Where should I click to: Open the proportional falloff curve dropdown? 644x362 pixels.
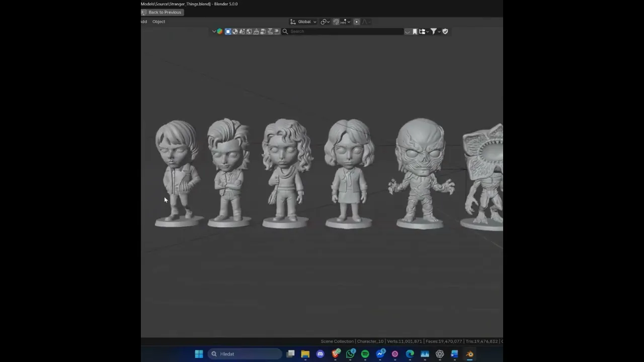(366, 22)
